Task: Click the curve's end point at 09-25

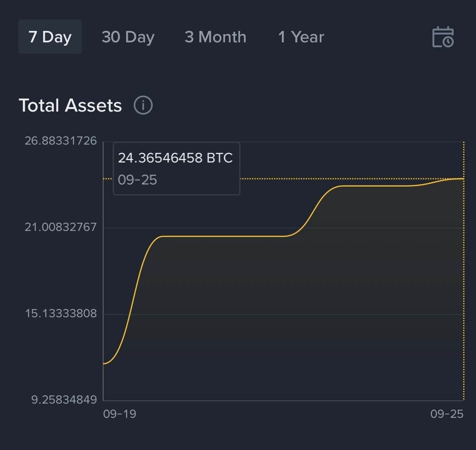Action: [463, 179]
